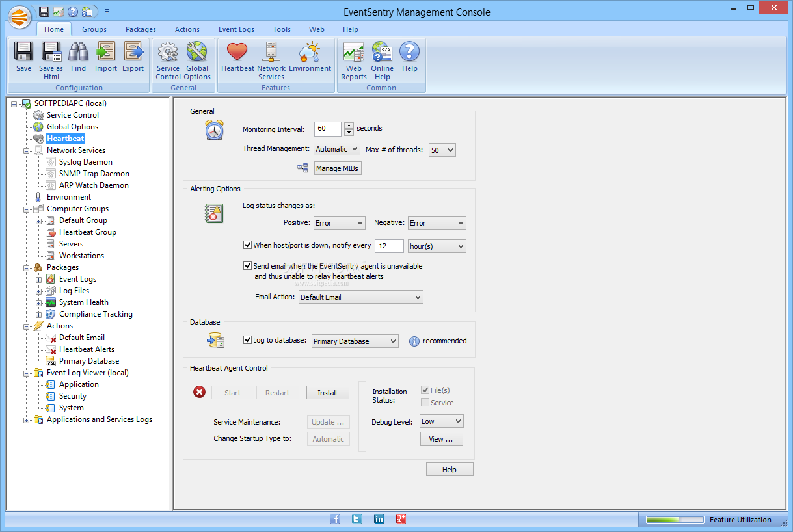Toggle host/port down notify checkbox
The height and width of the screenshot is (532, 793).
pyautogui.click(x=247, y=245)
